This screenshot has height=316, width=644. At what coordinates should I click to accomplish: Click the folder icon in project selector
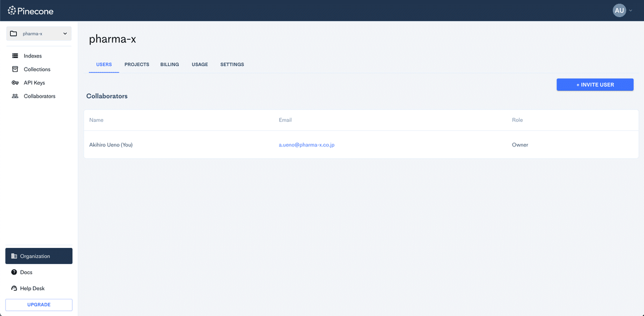tap(14, 34)
